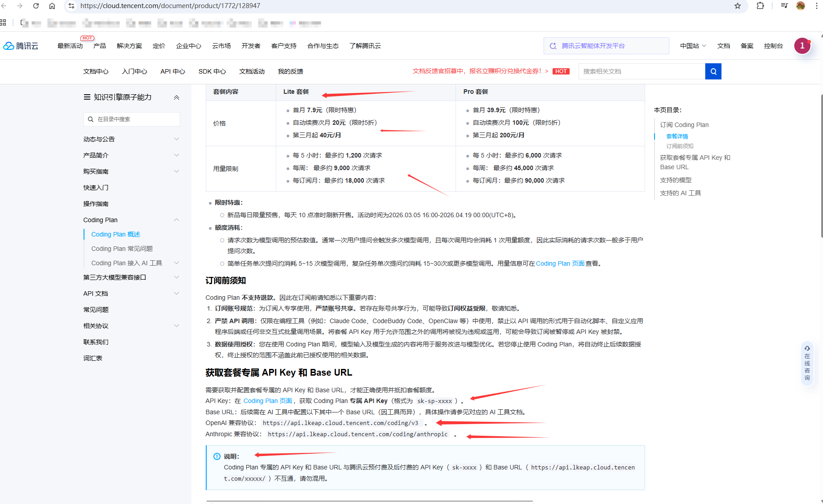823x504 pixels.
Task: Reload the page using the browser refresh icon
Action: 36,6
